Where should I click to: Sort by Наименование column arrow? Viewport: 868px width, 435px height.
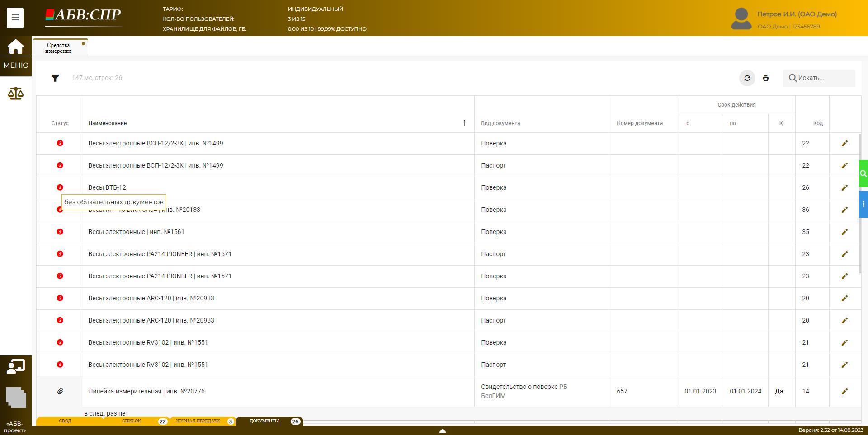coord(464,123)
